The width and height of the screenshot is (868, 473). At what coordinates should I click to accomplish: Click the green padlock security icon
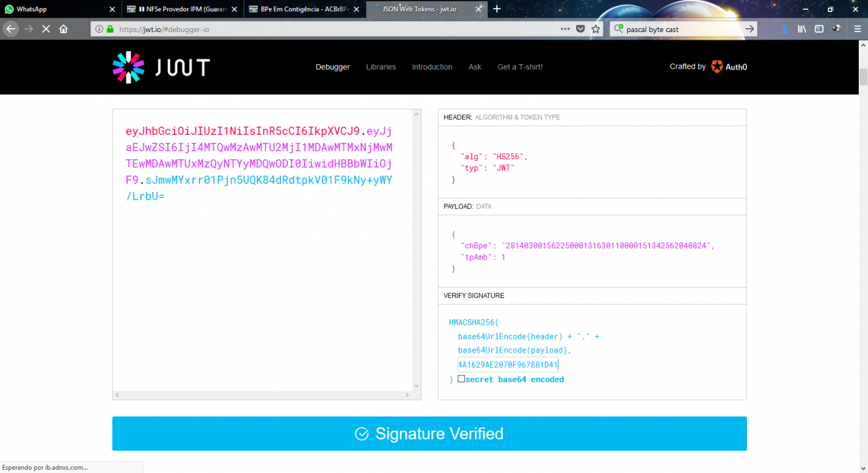(x=110, y=29)
